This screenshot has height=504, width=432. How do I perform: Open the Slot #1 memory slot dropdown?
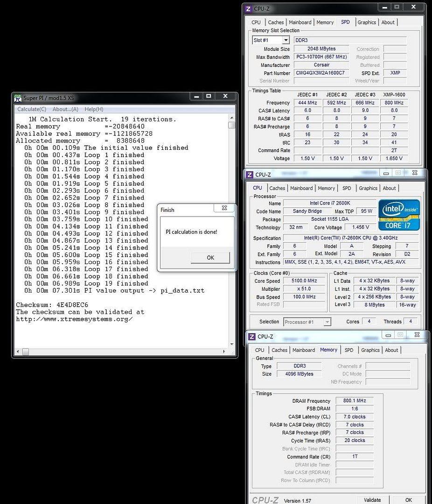pyautogui.click(x=286, y=40)
